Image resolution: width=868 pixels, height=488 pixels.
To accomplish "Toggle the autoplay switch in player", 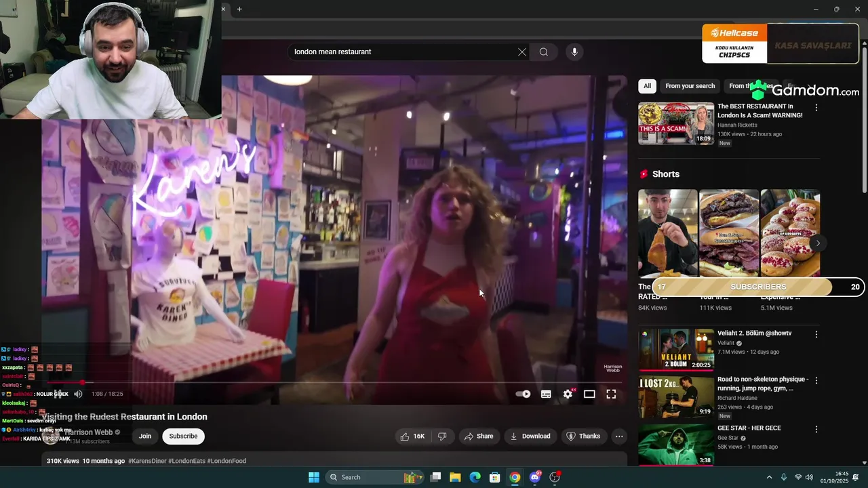I will tap(524, 394).
